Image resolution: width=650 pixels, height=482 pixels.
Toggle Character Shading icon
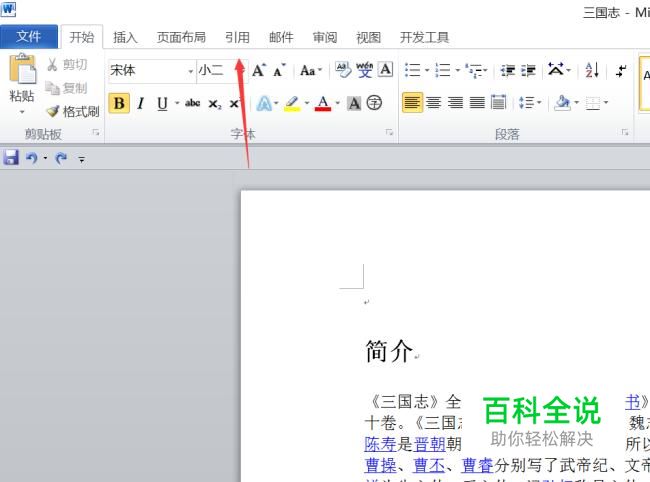pyautogui.click(x=354, y=103)
